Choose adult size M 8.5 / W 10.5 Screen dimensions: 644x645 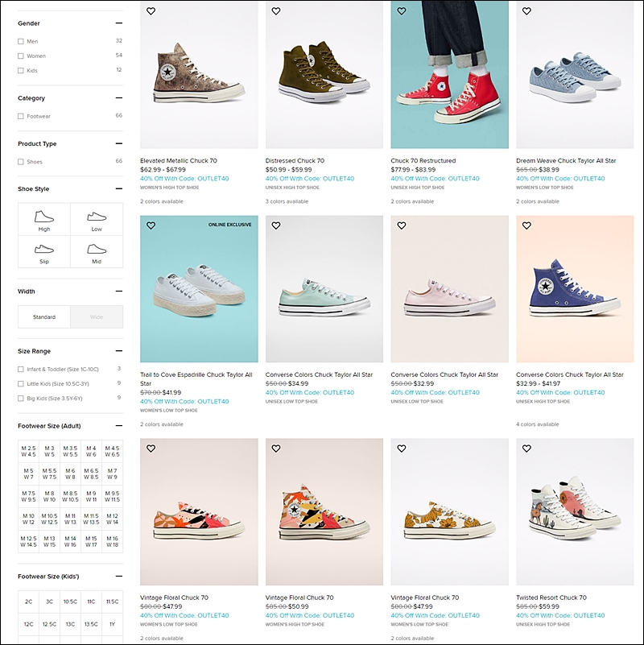click(x=70, y=497)
